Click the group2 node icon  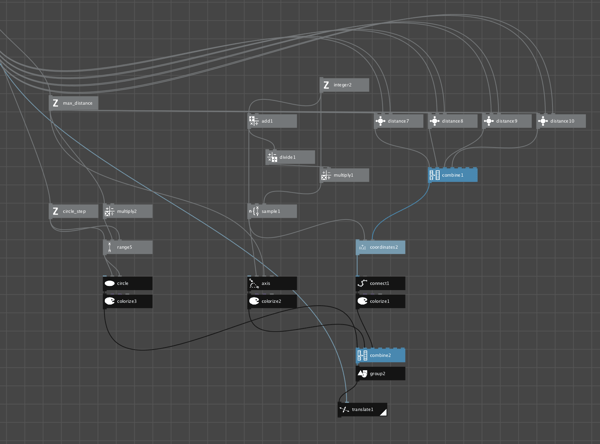(x=362, y=374)
